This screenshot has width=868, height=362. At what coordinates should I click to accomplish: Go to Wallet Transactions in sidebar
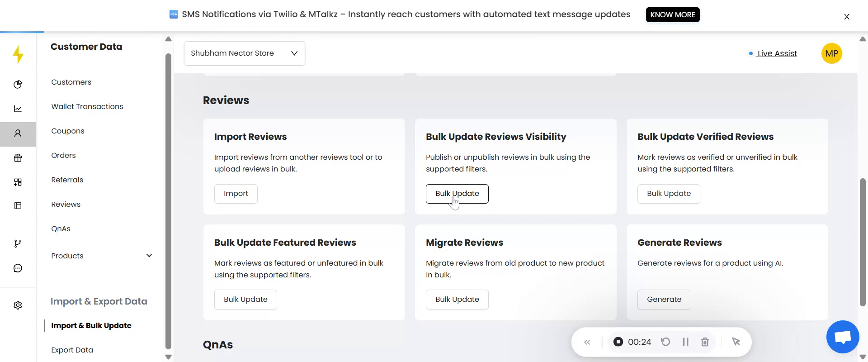(87, 107)
